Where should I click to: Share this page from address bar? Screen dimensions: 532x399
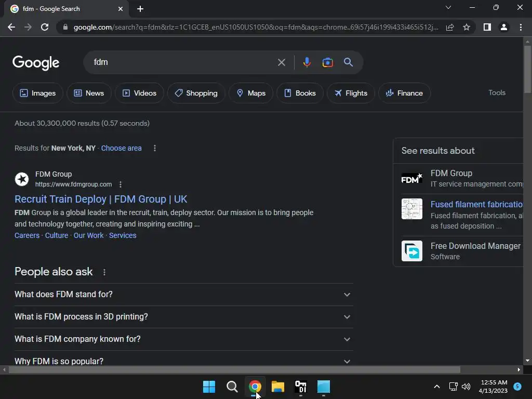coord(450,27)
